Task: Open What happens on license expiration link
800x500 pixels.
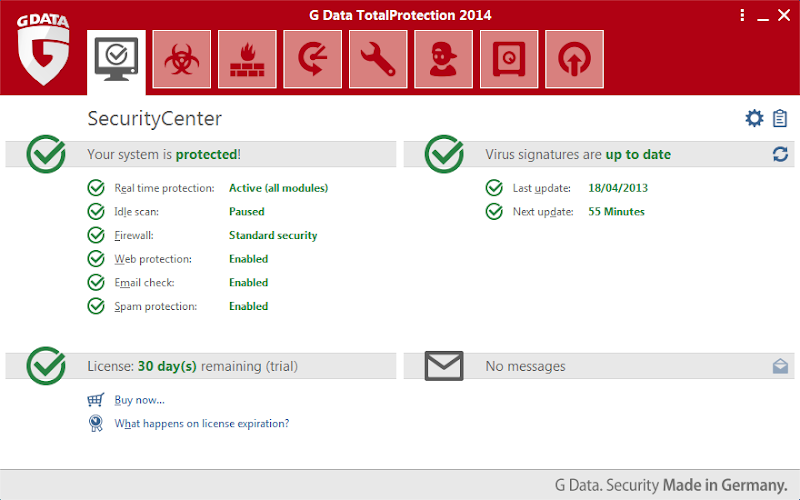Action: (x=201, y=423)
